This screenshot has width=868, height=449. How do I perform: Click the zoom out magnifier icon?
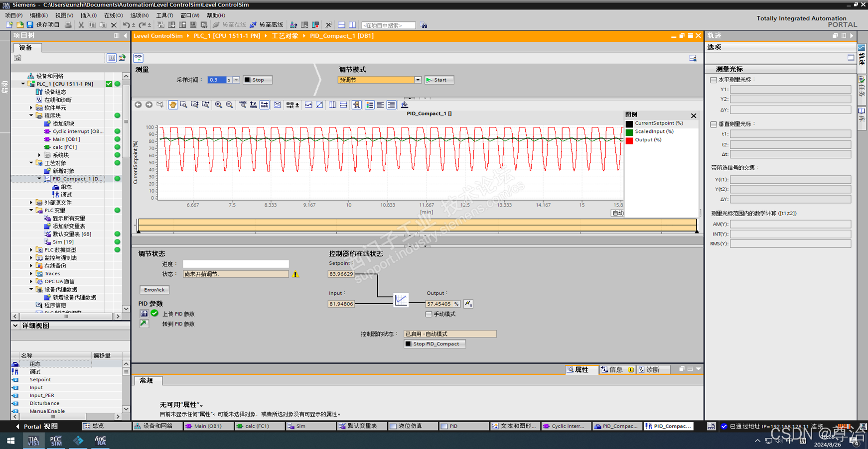[229, 105]
